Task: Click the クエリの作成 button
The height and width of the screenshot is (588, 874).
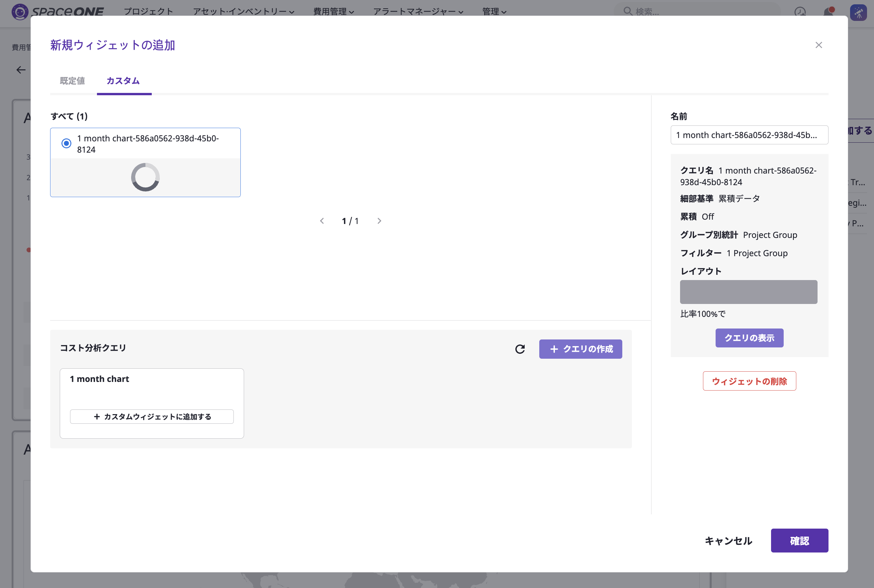Action: (580, 349)
